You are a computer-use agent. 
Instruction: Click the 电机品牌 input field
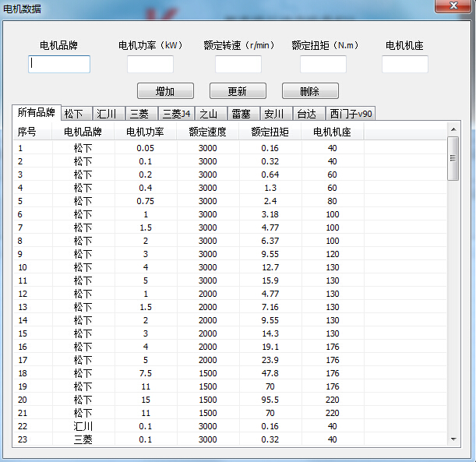coord(59,64)
